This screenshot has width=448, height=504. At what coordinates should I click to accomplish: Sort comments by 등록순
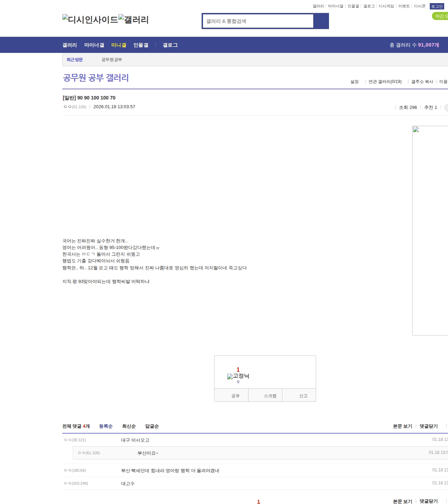106,426
